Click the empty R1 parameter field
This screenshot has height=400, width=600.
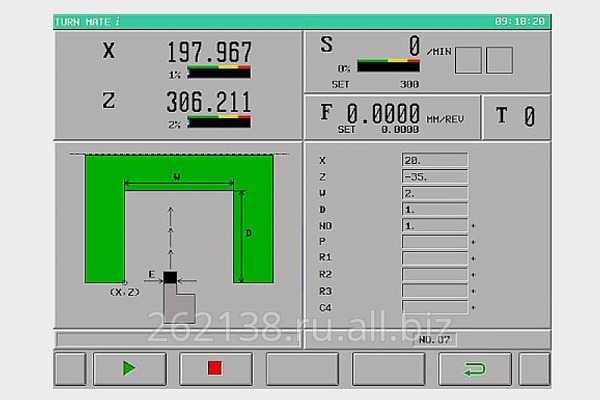[x=434, y=258]
